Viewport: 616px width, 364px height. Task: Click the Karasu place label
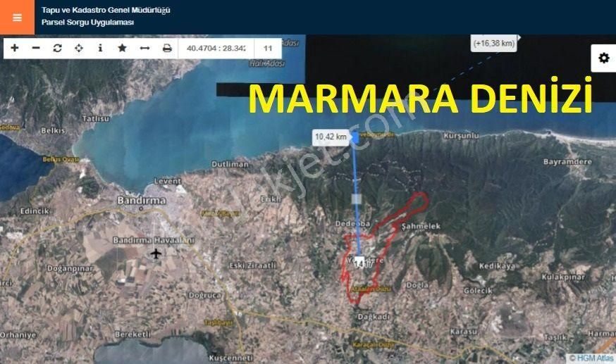pos(464,332)
